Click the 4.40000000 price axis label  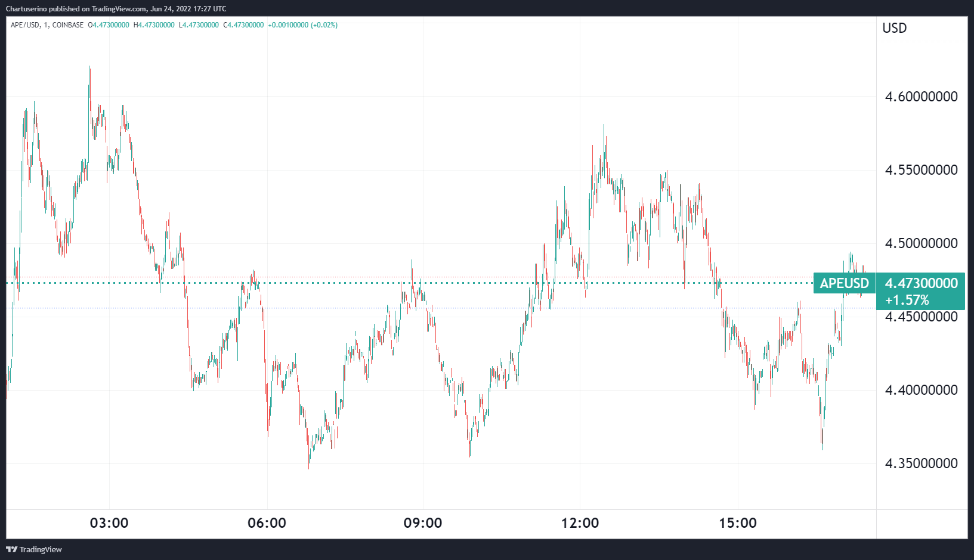pos(921,390)
